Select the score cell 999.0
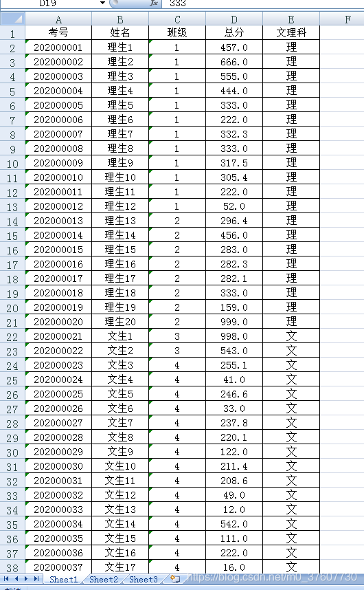Image resolution: width=364 pixels, height=590 pixels. pos(234,322)
